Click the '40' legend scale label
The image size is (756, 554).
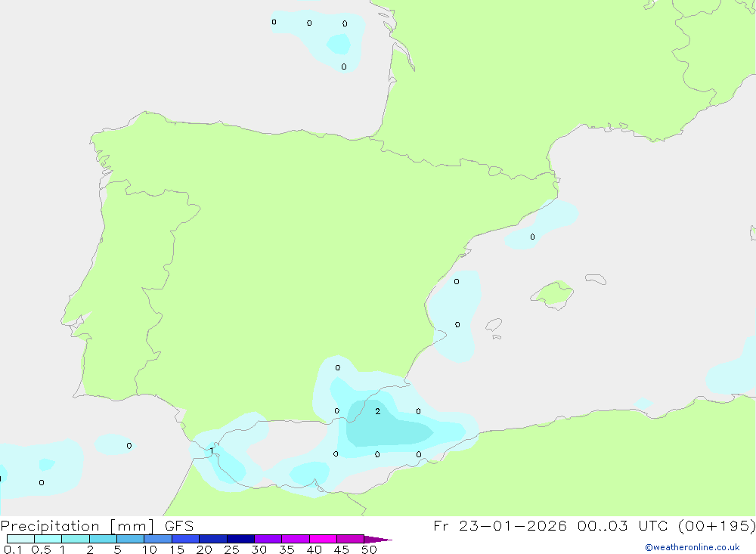click(x=314, y=549)
